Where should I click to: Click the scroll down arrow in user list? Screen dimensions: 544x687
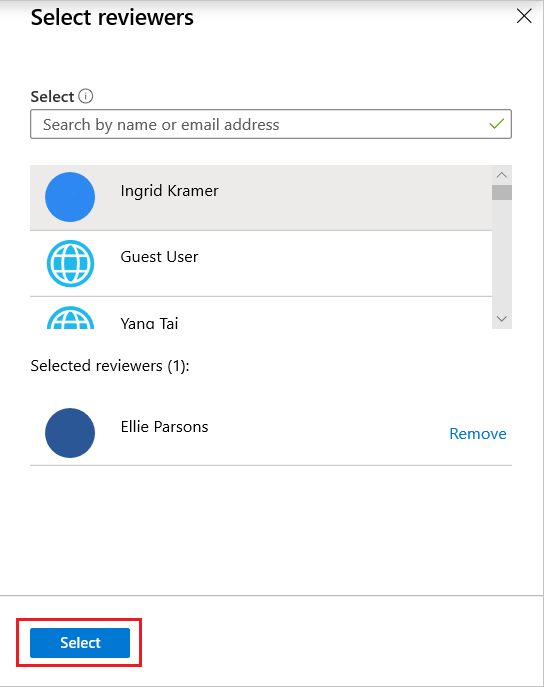tap(502, 319)
